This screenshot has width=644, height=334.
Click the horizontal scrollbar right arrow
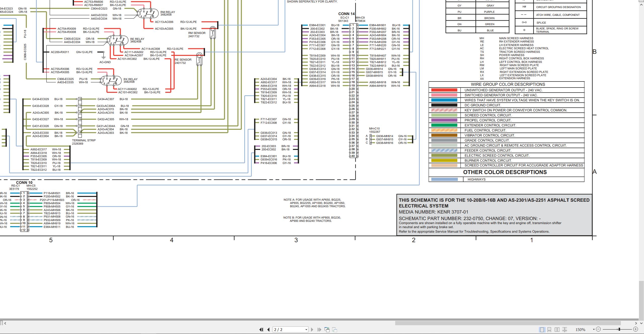click(x=636, y=323)
